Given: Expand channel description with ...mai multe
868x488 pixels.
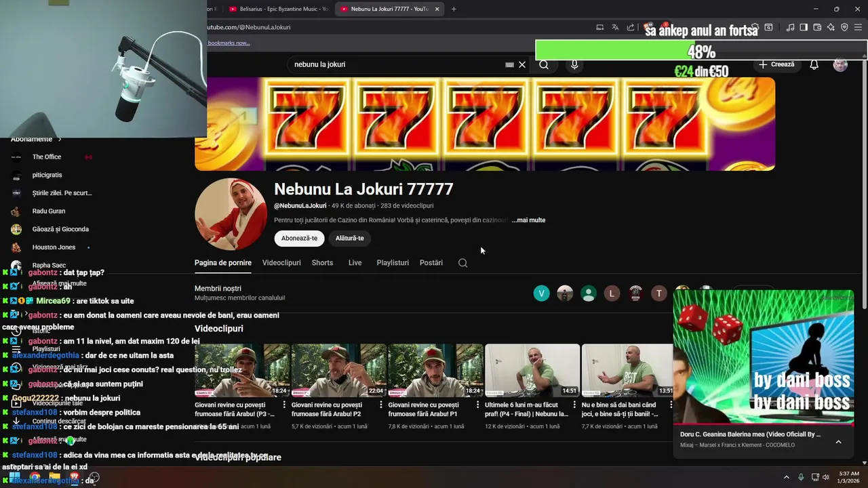Looking at the screenshot, I should (x=528, y=220).
